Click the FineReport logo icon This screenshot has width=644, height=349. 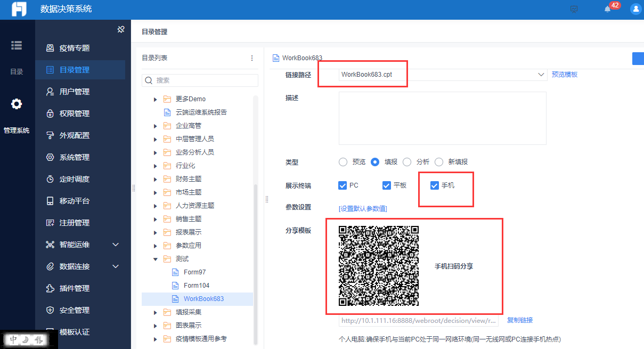(19, 9)
